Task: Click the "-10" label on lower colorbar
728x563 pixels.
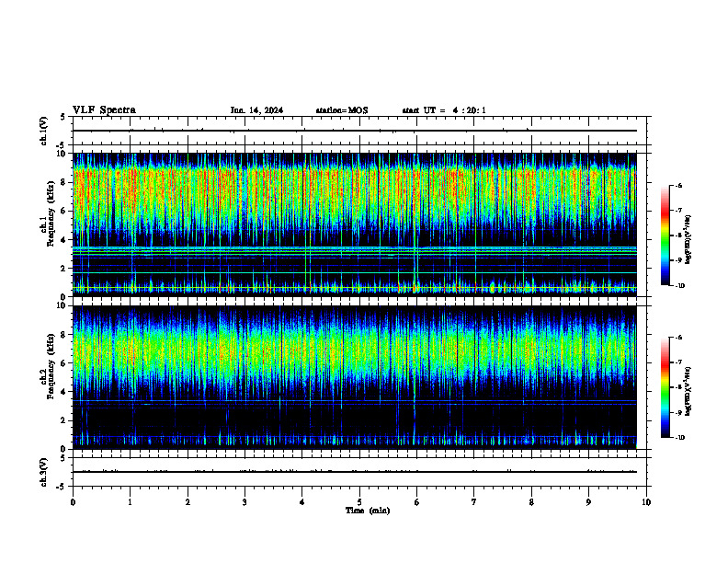Action: click(679, 438)
